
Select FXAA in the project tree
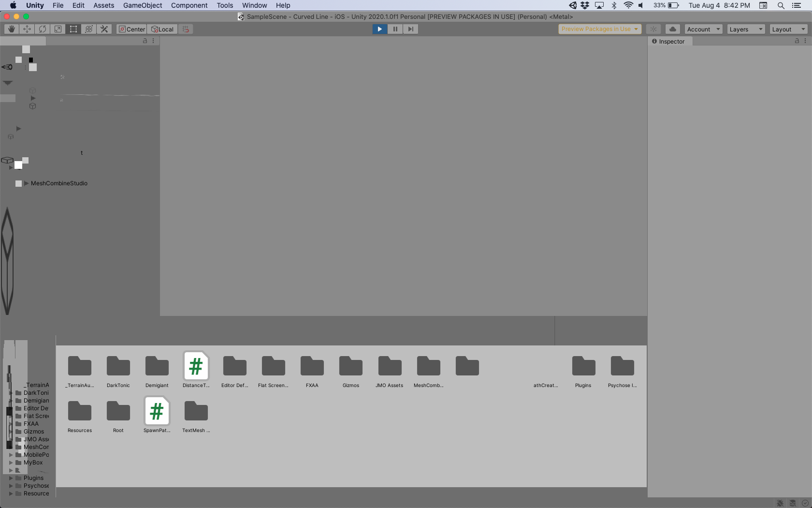31,424
